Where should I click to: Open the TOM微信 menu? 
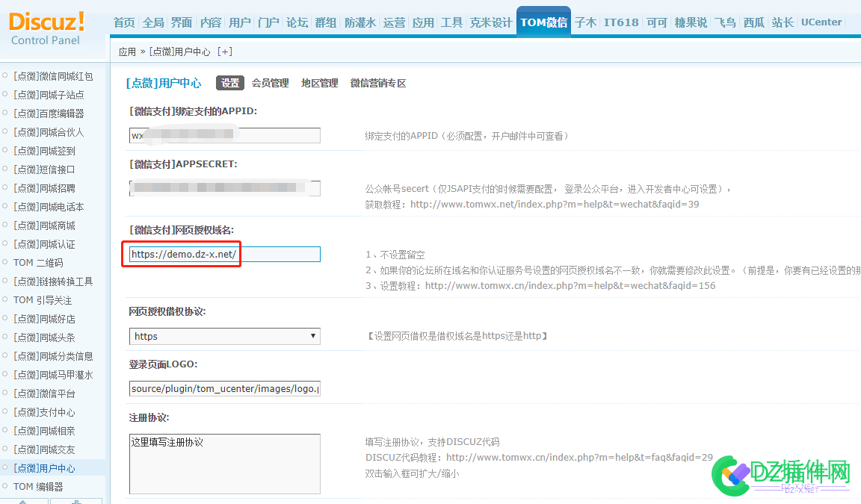(543, 22)
